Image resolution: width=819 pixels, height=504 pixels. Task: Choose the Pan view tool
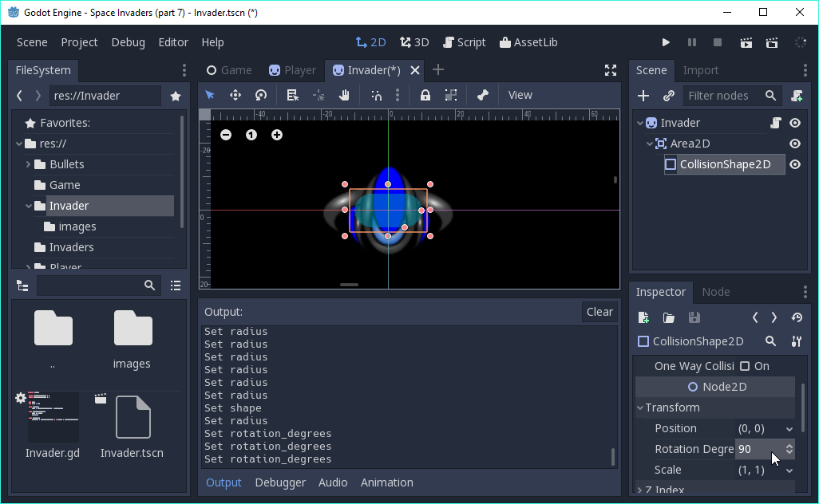pos(345,95)
